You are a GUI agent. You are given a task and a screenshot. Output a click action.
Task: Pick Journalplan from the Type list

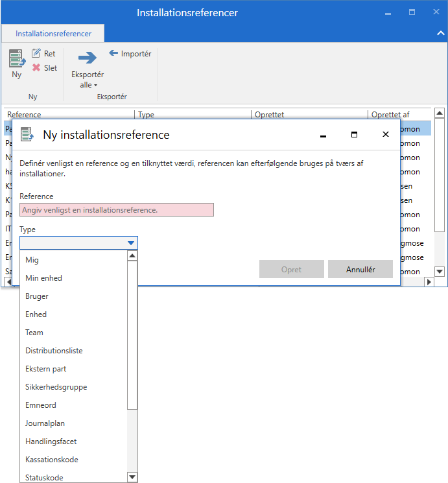[45, 423]
